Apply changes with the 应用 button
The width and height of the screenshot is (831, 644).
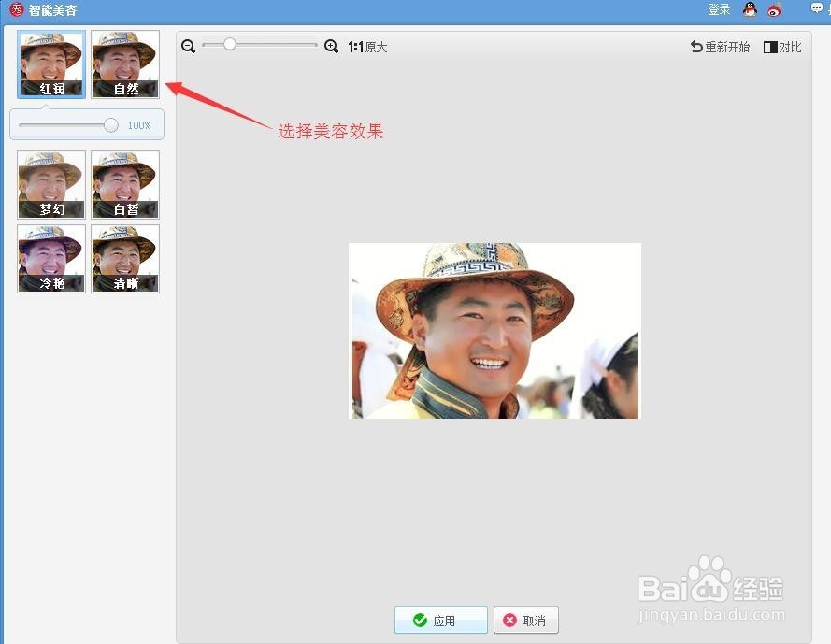tap(440, 620)
